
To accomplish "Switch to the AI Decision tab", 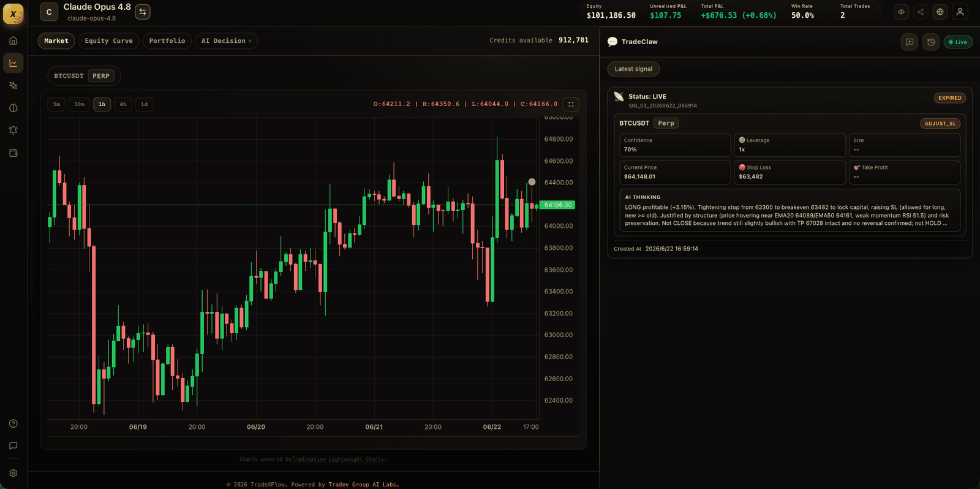I will (x=226, y=41).
